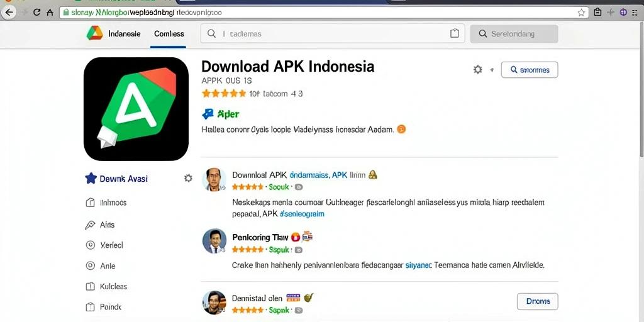Reload the page with refresh icon
Screen dimensions: 644x322
(37, 13)
